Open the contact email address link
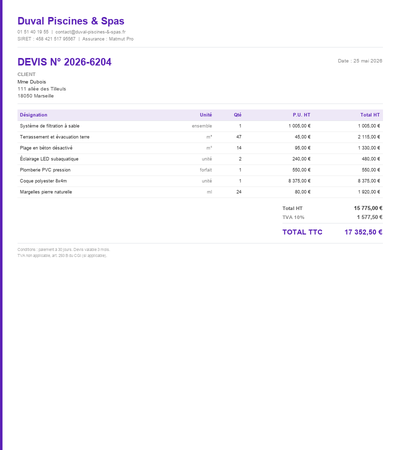This screenshot has height=450, width=400. [x=90, y=32]
